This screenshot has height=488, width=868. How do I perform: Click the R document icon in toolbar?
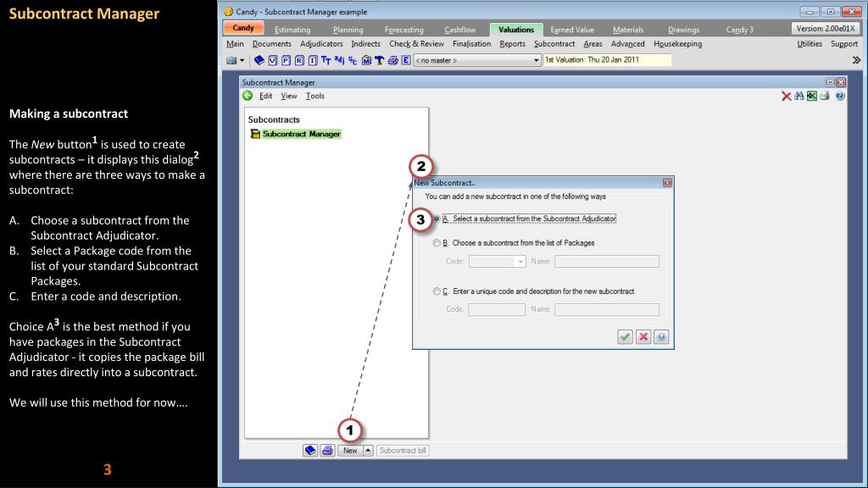click(299, 60)
